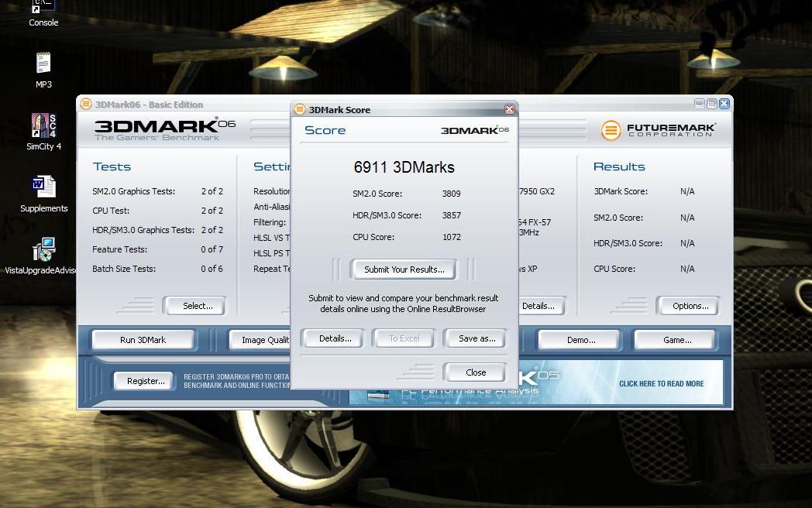Click the Futuremark Corporation logo
Viewport: 812px width, 508px height.
[658, 130]
